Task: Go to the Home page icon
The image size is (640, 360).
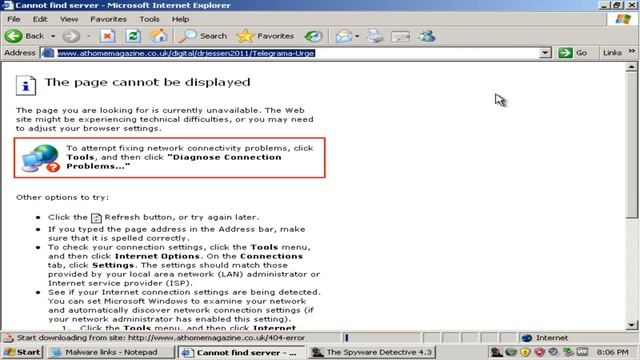Action: click(x=158, y=36)
